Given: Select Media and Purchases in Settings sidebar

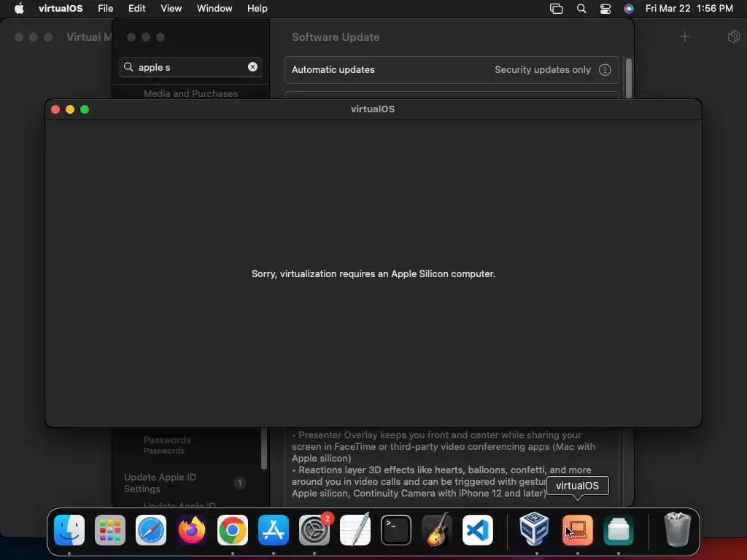Looking at the screenshot, I should (190, 93).
